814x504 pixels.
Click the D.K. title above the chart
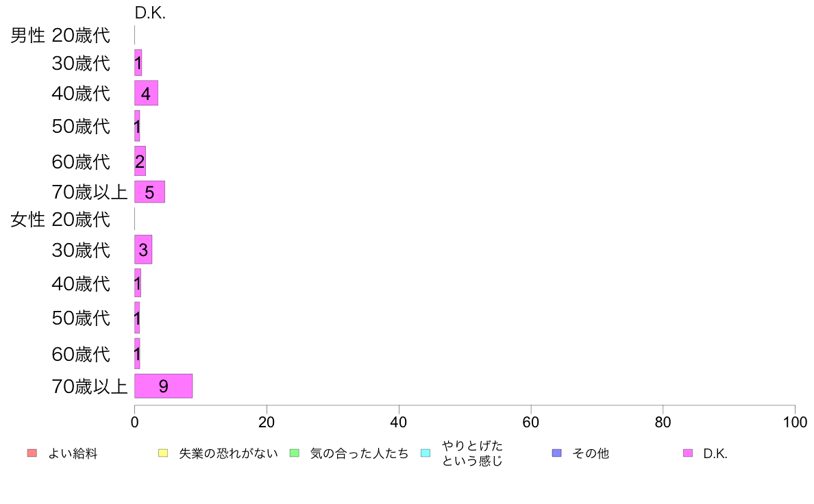[150, 13]
